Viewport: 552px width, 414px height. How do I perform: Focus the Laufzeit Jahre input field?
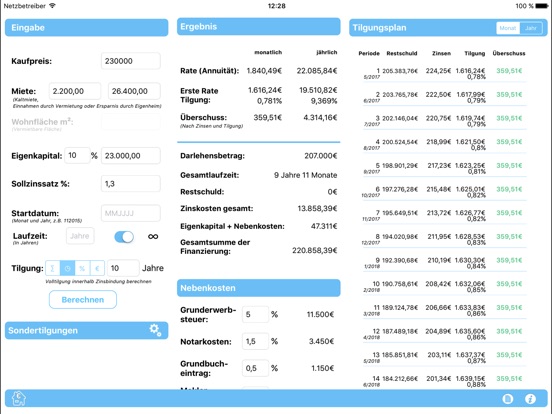80,236
